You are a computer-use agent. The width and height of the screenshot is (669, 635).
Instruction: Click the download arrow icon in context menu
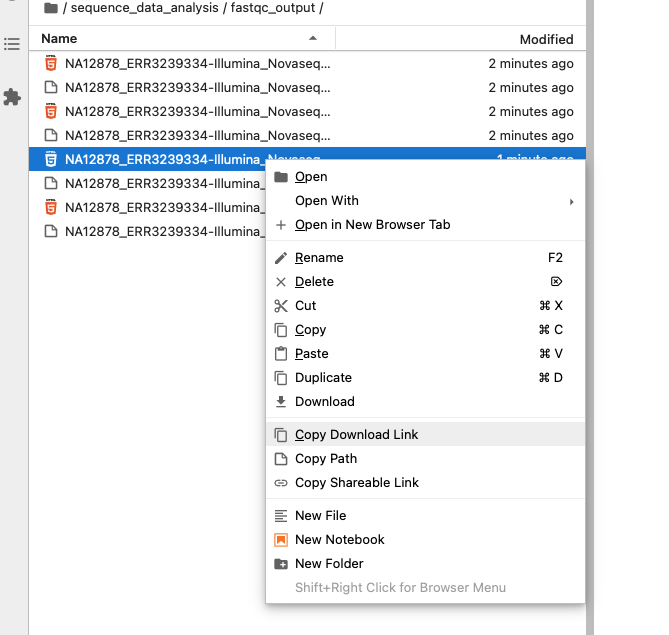pos(281,402)
